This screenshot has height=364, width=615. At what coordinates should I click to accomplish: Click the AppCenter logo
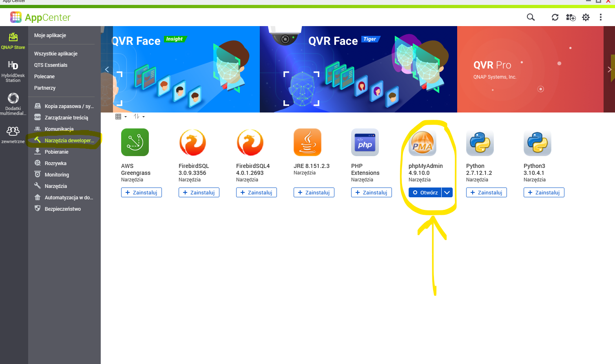tap(40, 17)
